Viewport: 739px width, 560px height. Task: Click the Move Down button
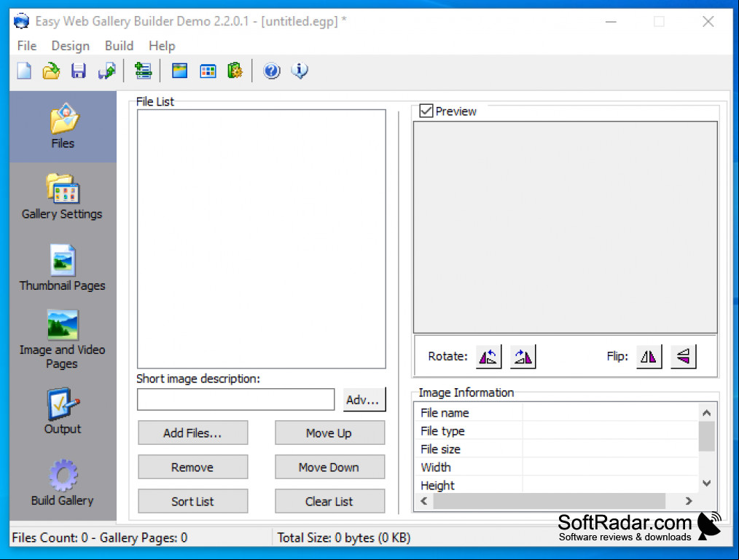(x=330, y=468)
